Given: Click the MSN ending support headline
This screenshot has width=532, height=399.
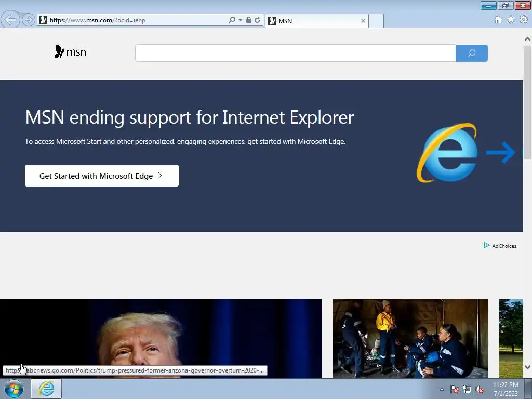Looking at the screenshot, I should click(190, 117).
